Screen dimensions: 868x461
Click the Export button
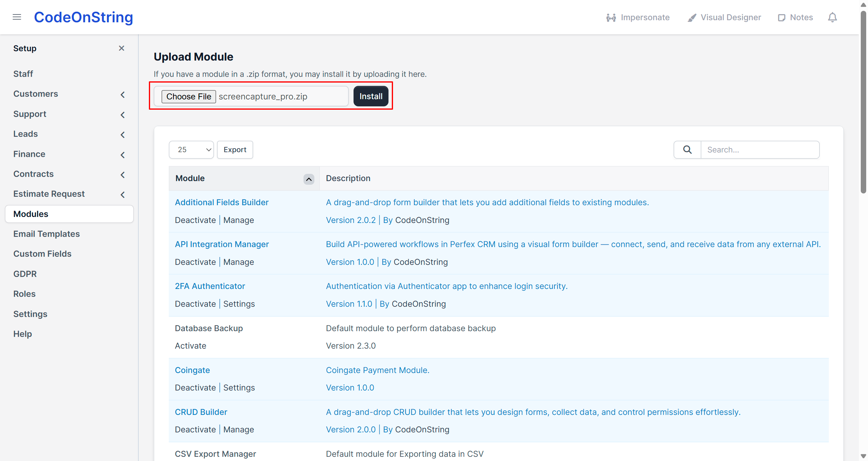[x=235, y=150]
